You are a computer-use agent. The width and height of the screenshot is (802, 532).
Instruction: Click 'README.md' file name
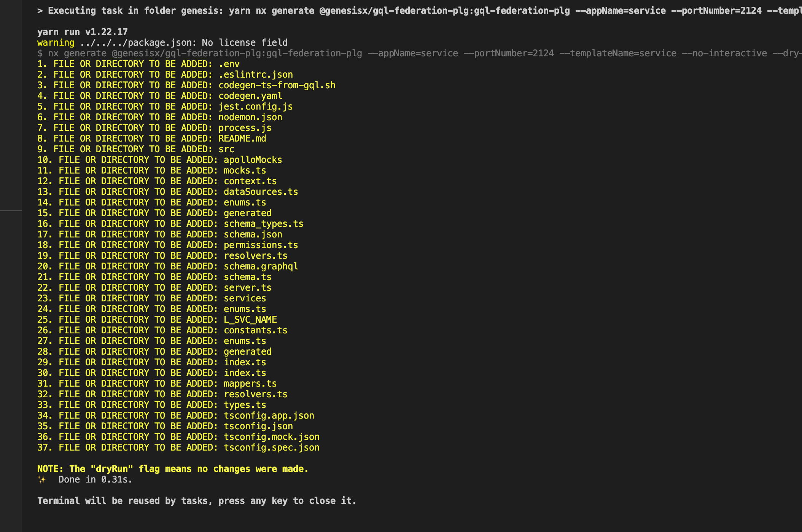tap(242, 139)
